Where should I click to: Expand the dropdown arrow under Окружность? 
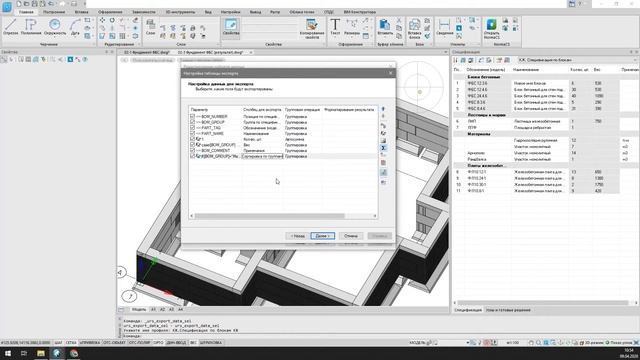pos(55,37)
